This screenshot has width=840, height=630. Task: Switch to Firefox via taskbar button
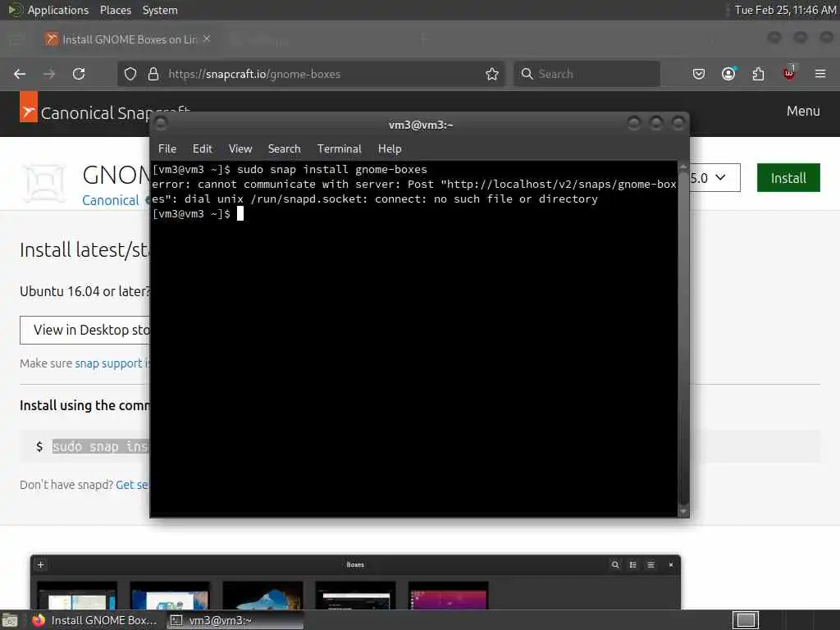click(x=95, y=620)
